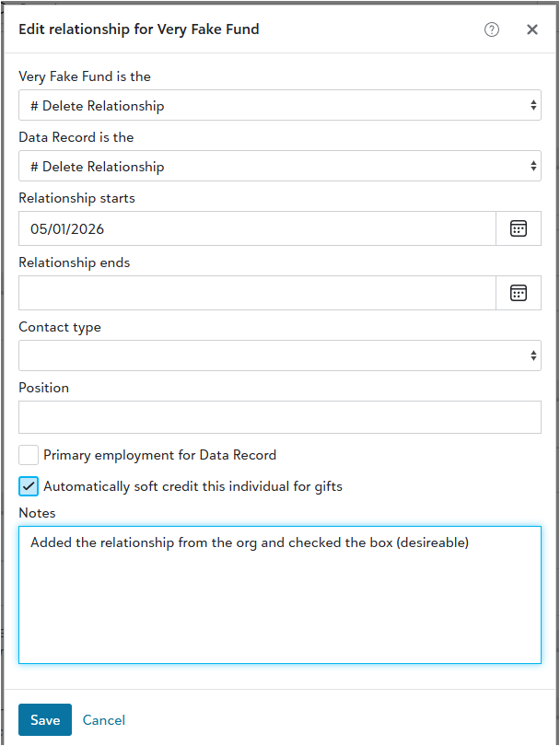
Task: Open calendar picker for Relationship ends
Action: pos(519,293)
